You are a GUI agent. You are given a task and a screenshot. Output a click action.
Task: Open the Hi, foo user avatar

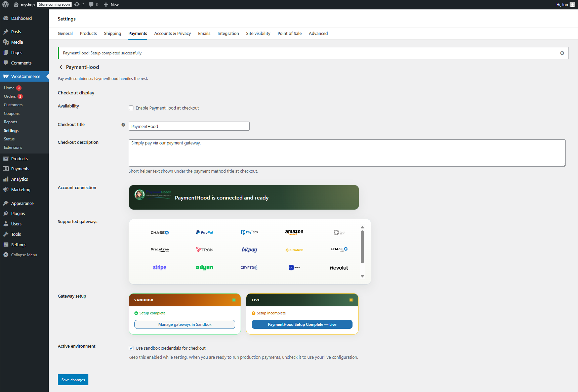point(572,4)
